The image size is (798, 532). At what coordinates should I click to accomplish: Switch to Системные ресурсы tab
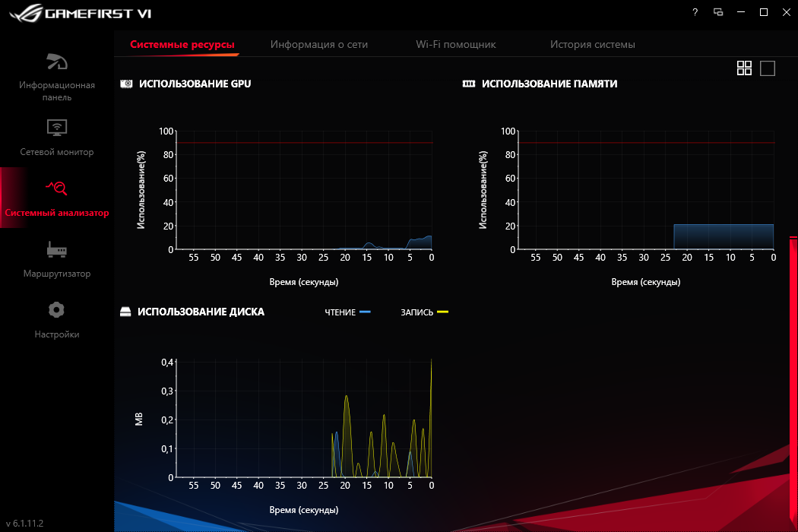click(x=182, y=44)
